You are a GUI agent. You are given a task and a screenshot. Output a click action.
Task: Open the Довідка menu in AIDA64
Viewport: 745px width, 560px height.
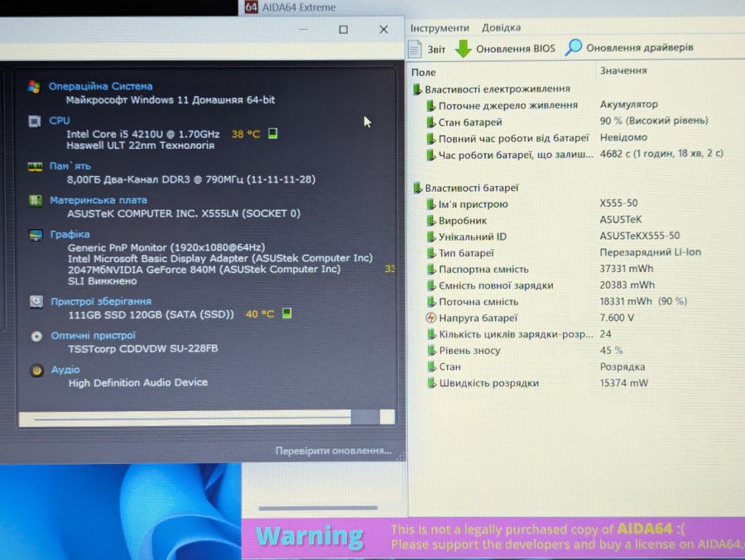click(502, 27)
